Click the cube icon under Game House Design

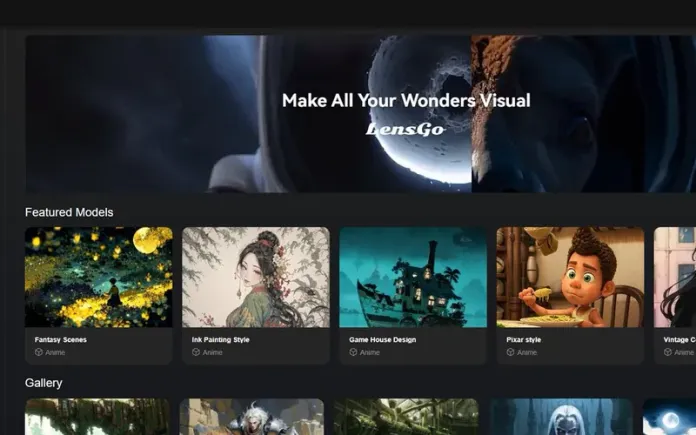click(353, 352)
